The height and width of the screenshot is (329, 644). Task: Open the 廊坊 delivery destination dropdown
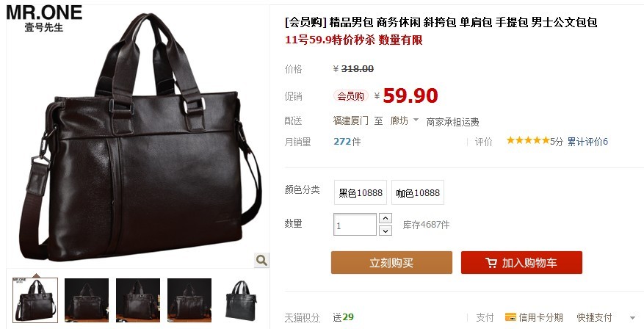(x=404, y=120)
